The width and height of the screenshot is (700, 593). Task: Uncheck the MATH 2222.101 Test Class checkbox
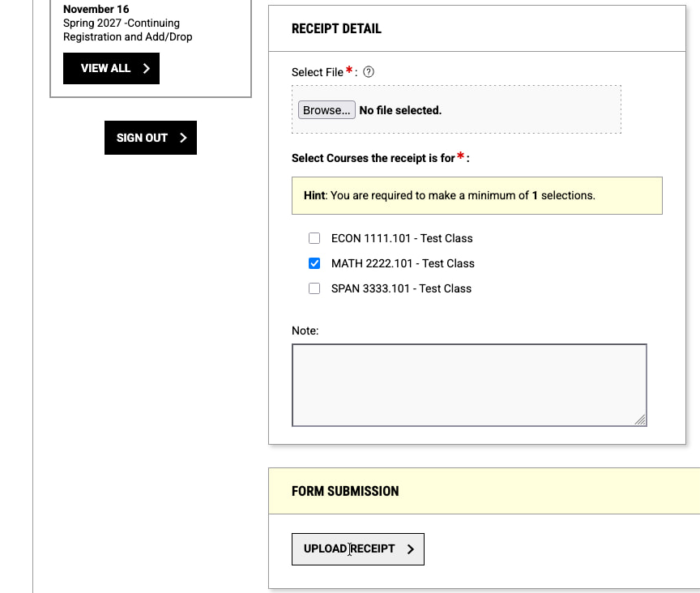(314, 263)
